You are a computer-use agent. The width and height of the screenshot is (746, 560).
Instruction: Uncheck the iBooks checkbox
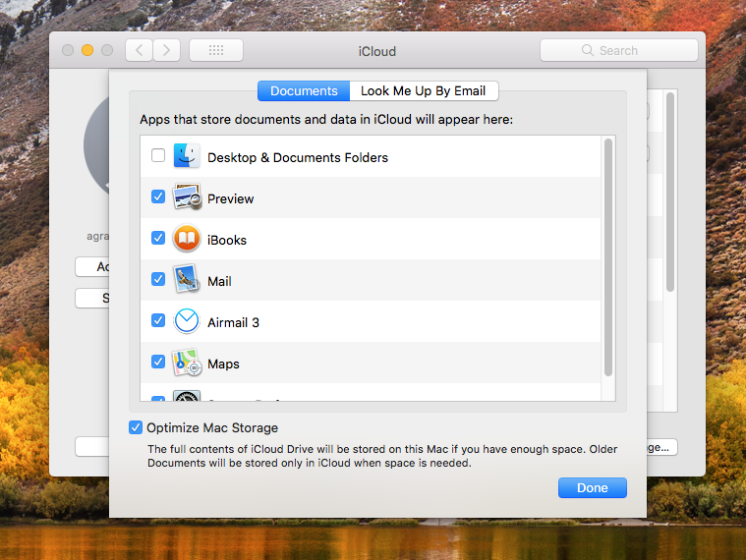point(158,238)
